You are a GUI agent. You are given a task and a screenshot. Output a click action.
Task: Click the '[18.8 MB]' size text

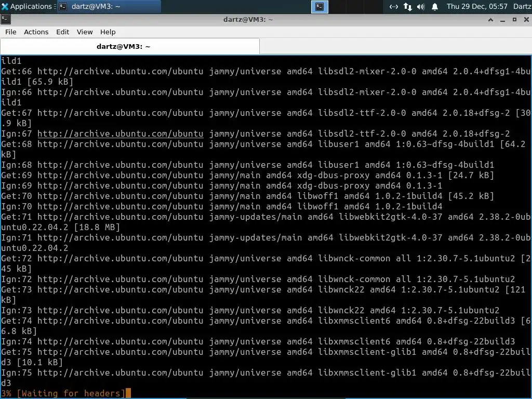pyautogui.click(x=97, y=228)
